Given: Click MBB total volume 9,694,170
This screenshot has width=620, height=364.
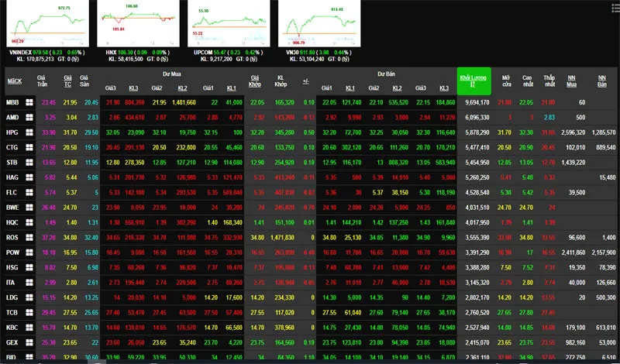Looking at the screenshot, I should [477, 102].
